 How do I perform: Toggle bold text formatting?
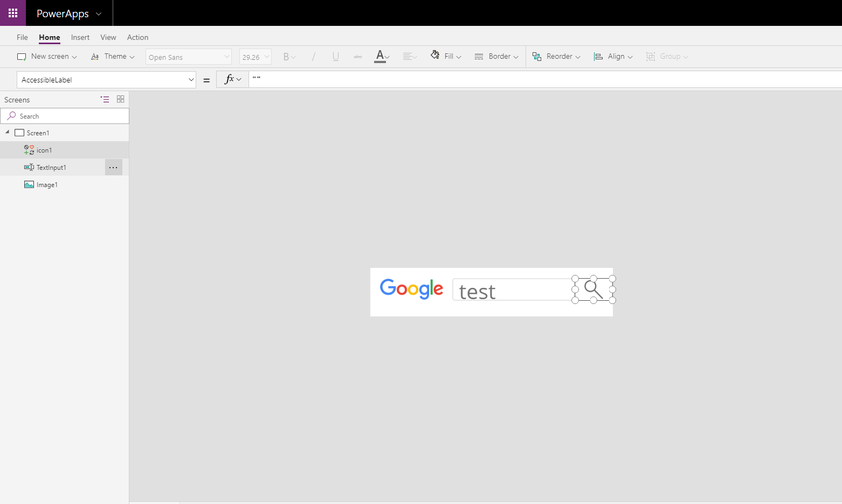point(289,57)
